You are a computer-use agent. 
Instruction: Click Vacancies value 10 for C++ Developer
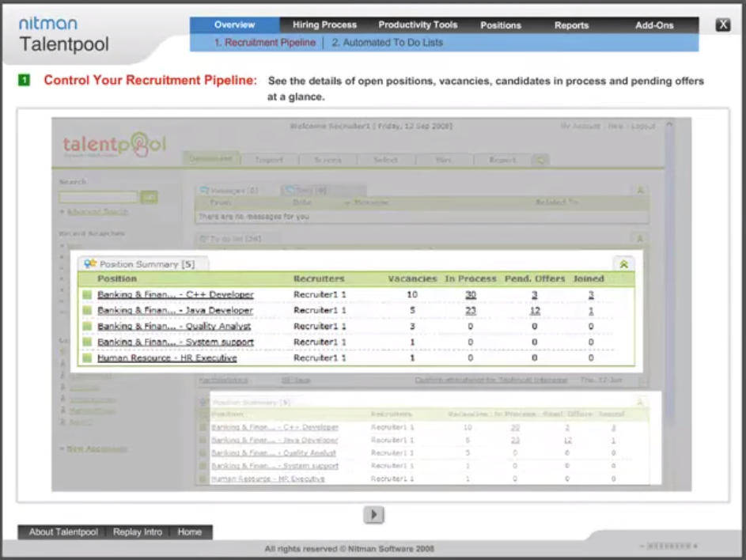tap(412, 294)
